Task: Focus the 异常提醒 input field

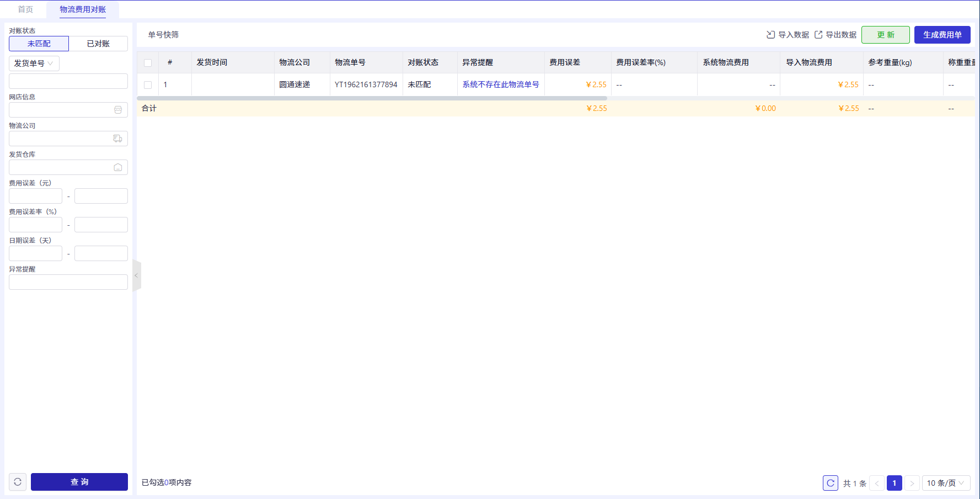Action: tap(68, 282)
